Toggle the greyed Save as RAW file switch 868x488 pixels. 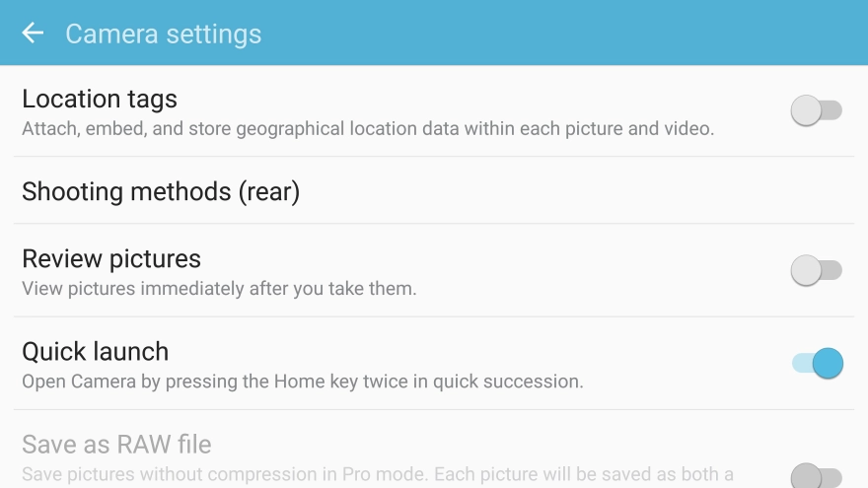(817, 476)
